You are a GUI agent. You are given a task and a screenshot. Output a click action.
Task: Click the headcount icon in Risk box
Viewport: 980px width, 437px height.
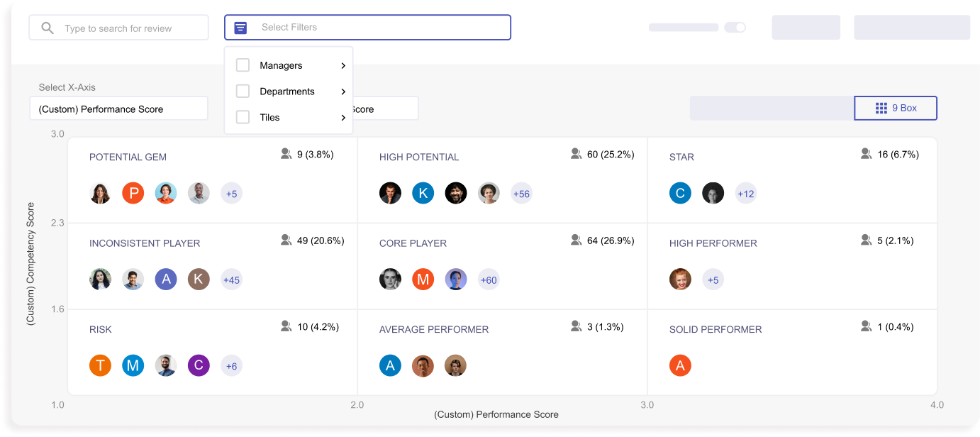[x=286, y=326]
